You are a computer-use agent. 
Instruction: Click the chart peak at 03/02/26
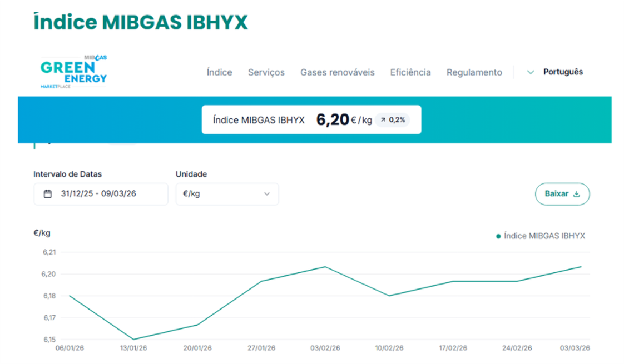[325, 267]
